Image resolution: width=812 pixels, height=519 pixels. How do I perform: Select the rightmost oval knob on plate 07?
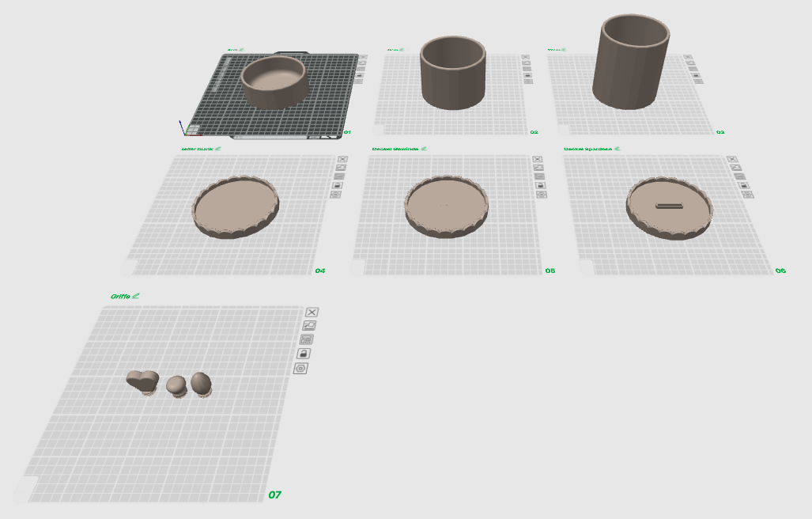[201, 385]
